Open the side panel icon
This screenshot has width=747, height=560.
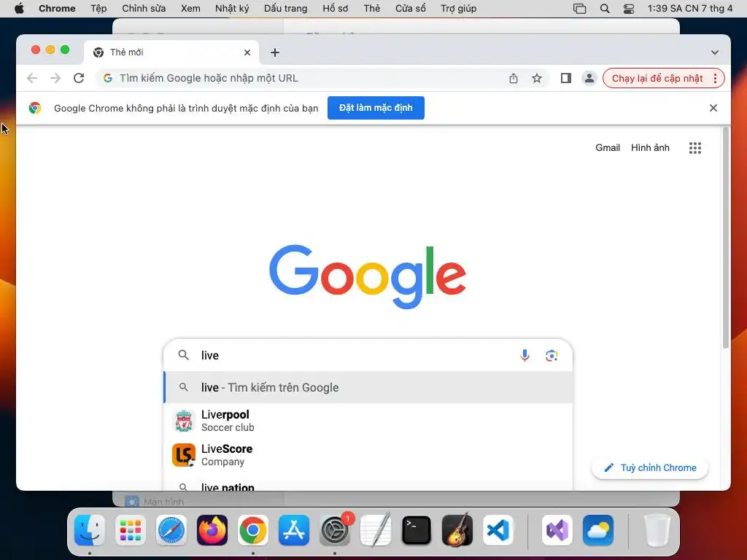click(x=566, y=78)
